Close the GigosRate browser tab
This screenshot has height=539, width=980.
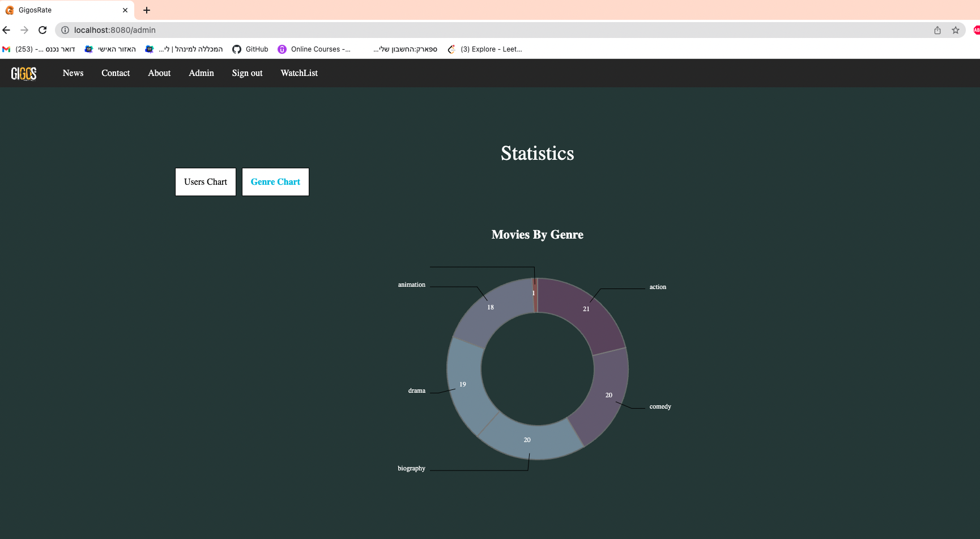point(125,10)
